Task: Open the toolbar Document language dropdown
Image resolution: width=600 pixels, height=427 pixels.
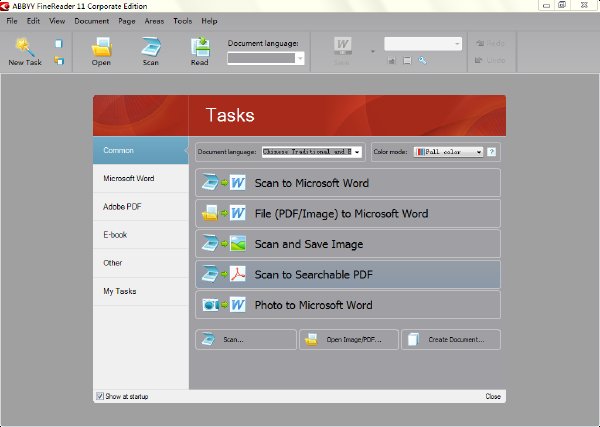Action: tap(266, 58)
